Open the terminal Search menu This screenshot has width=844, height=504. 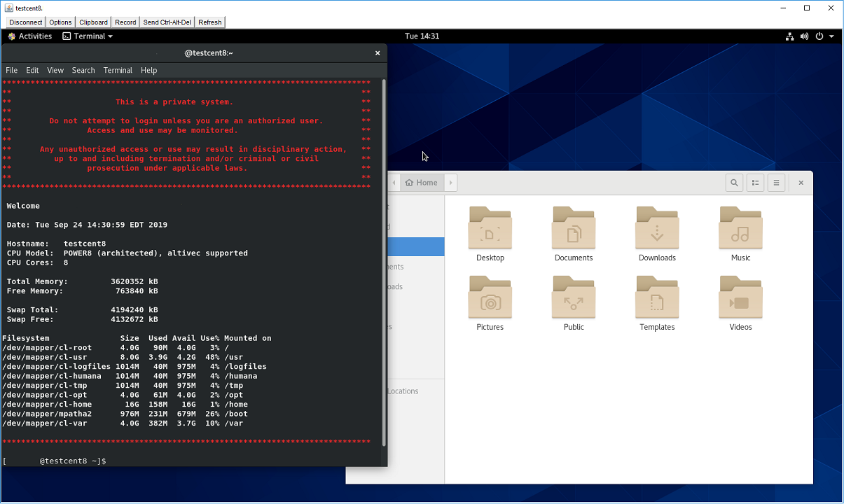(83, 70)
